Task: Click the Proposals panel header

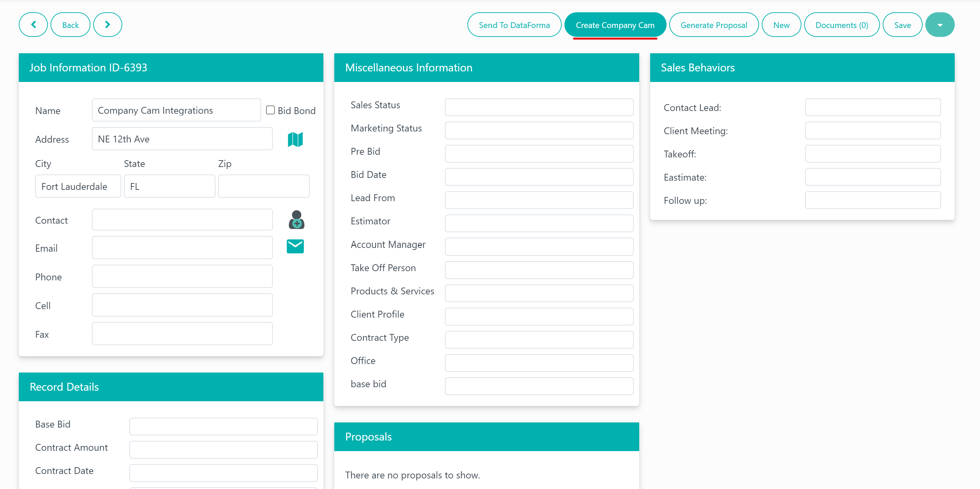Action: pos(486,436)
